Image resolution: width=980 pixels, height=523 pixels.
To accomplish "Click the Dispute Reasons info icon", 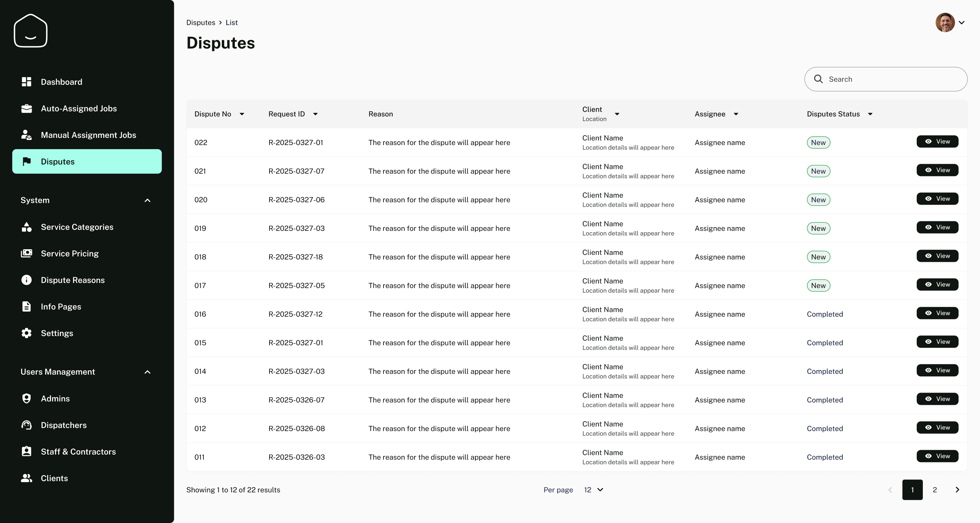I will (x=26, y=280).
